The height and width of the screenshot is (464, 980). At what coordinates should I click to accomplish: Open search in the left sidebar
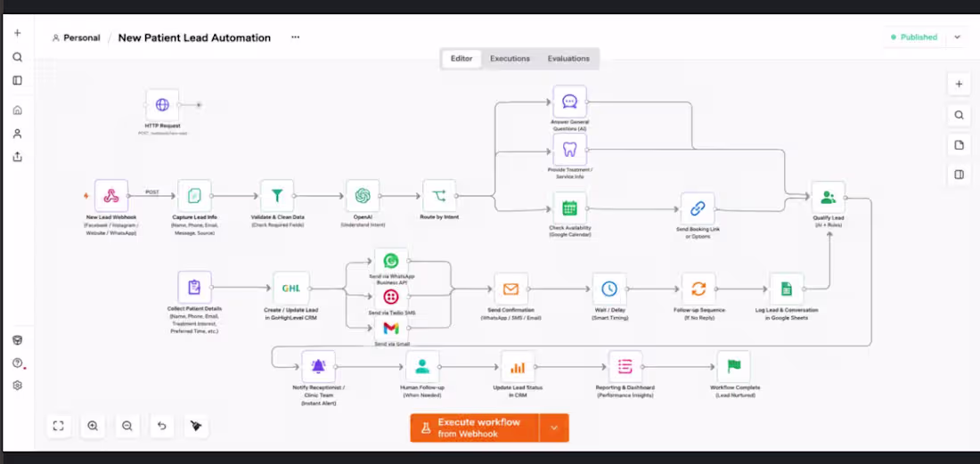[18, 57]
